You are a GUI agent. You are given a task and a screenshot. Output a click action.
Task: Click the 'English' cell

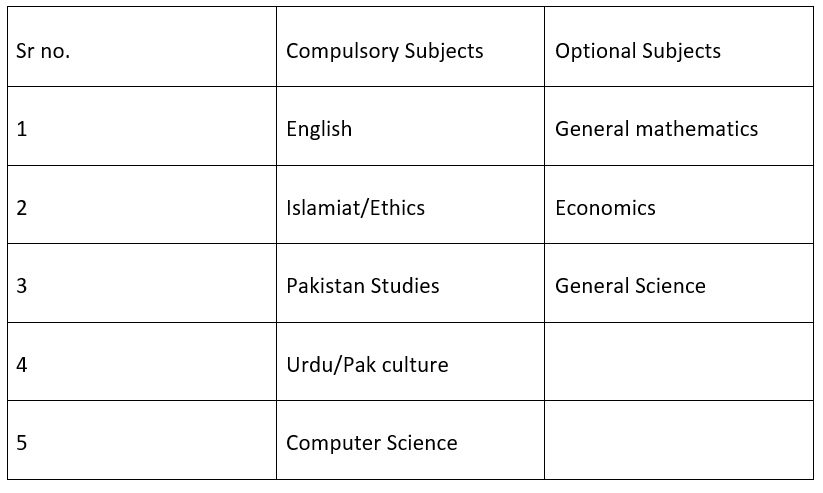coord(410,126)
